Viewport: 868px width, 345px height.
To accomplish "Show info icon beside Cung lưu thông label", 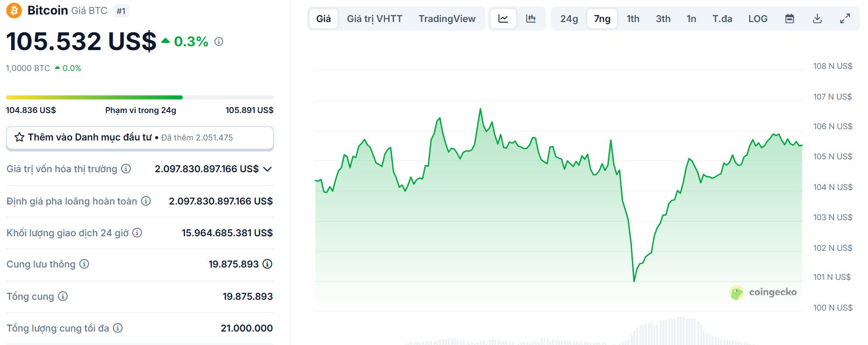I will click(x=84, y=264).
